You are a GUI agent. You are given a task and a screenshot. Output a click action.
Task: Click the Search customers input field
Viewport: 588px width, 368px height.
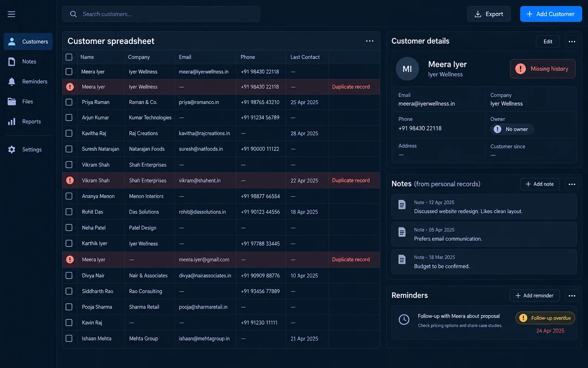(x=161, y=14)
